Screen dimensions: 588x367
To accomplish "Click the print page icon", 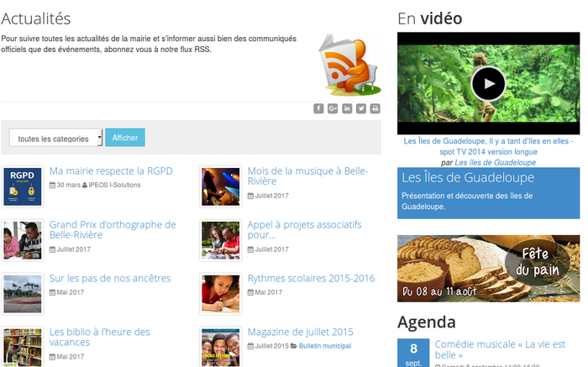I will (x=375, y=108).
